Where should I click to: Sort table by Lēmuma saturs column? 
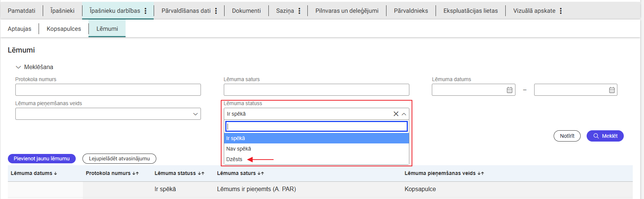(x=261, y=173)
